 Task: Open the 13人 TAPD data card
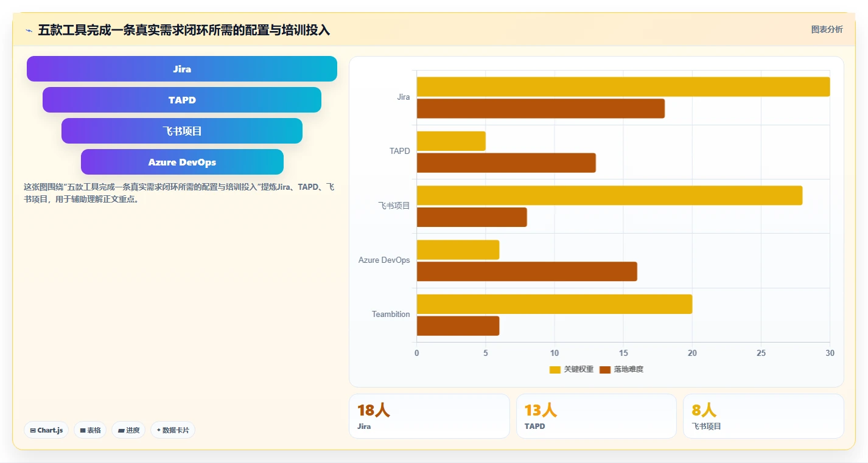pos(597,416)
